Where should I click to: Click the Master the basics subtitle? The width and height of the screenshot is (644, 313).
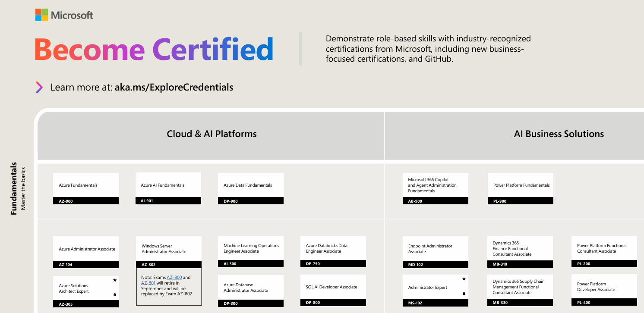[x=24, y=188]
